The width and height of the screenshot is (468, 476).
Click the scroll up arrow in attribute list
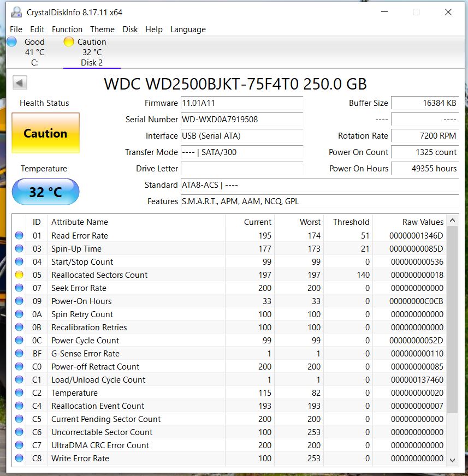pos(453,221)
